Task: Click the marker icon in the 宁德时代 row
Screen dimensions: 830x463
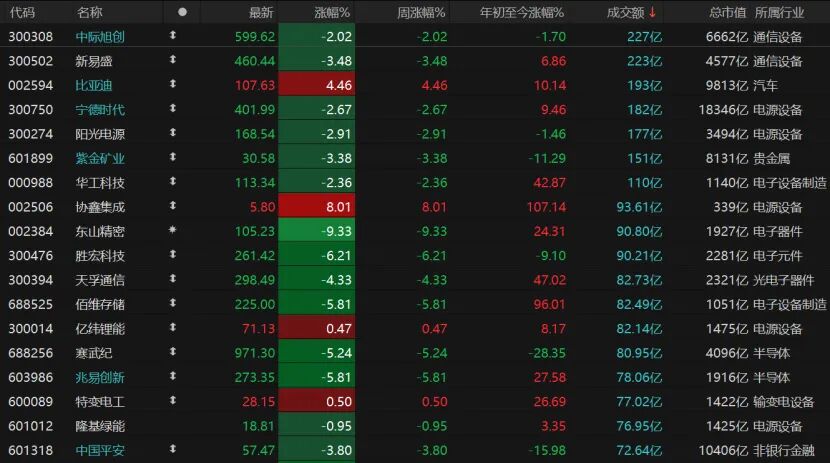Action: [x=173, y=108]
